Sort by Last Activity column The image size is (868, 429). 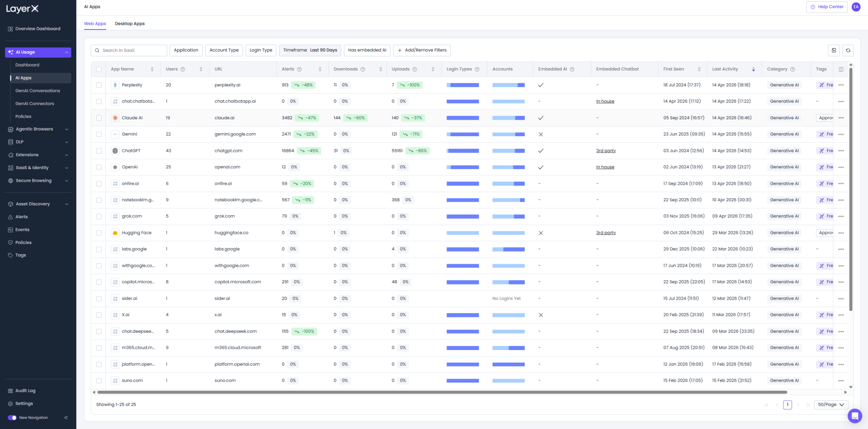pyautogui.click(x=753, y=69)
